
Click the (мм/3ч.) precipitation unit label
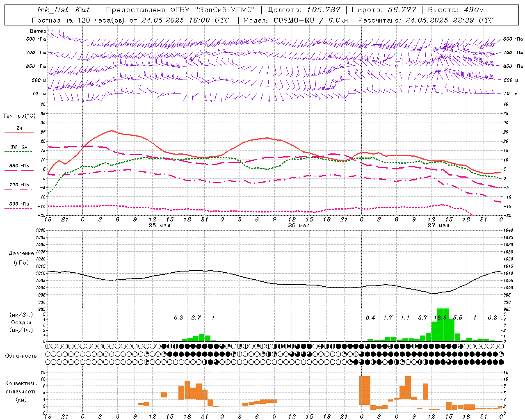tap(21, 315)
